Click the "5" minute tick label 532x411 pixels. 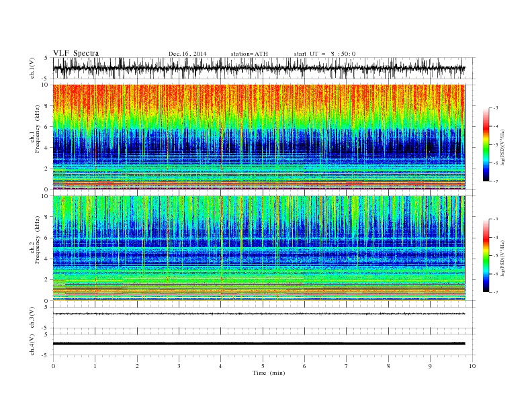(x=263, y=366)
